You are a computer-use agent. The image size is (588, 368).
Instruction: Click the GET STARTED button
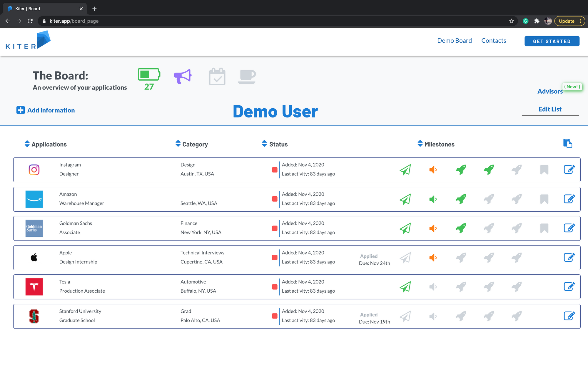point(552,41)
